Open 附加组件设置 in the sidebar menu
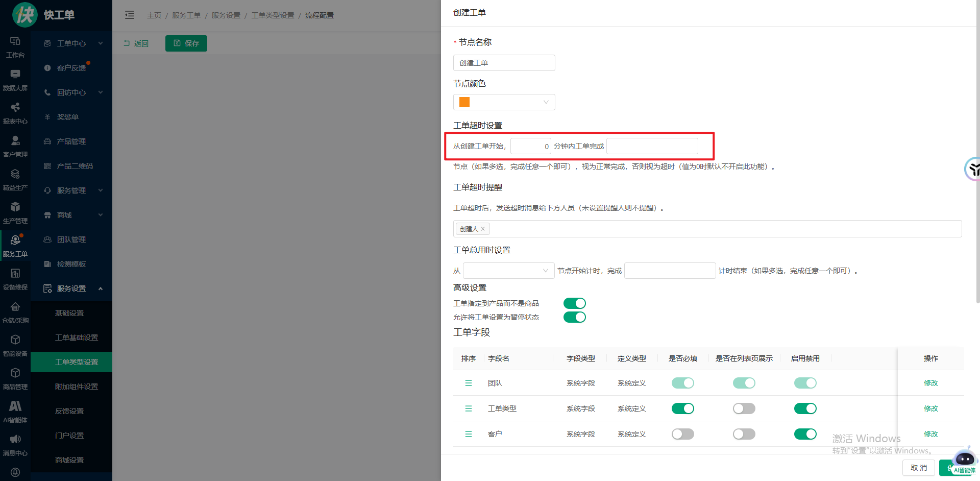The image size is (980, 481). pos(77,387)
